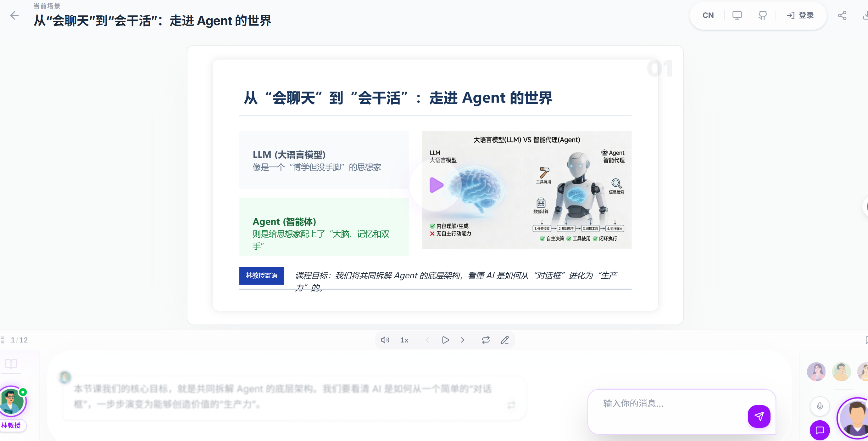
Task: Click purple play overlay on slide image
Action: (x=436, y=185)
